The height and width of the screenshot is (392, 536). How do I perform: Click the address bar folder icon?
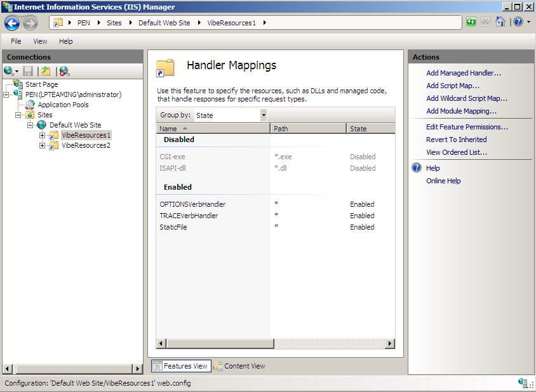click(x=58, y=23)
